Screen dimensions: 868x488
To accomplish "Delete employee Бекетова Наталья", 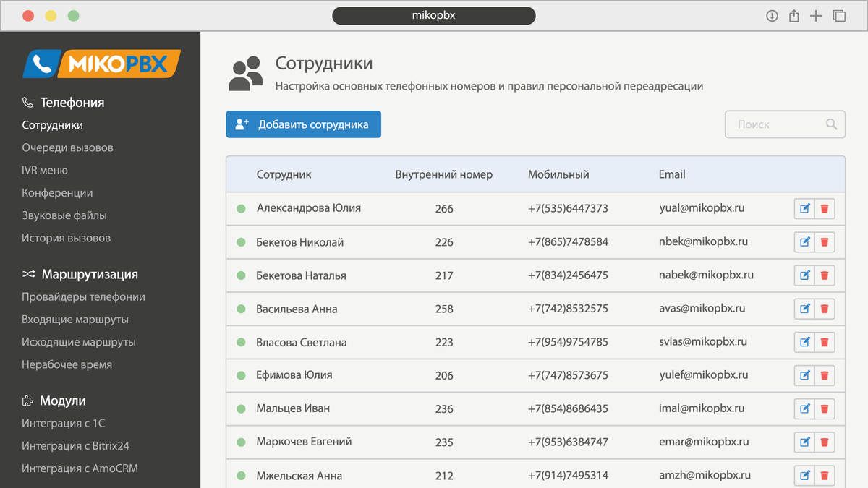I will coord(825,275).
